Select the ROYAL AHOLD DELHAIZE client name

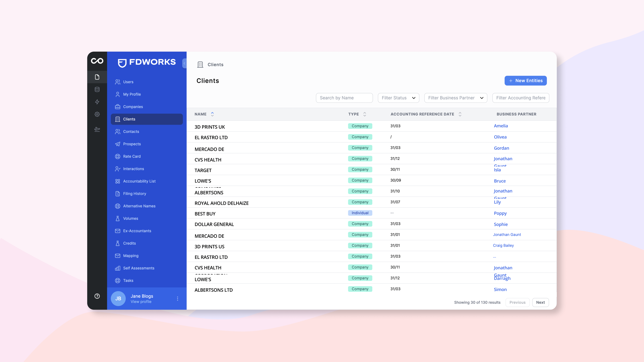click(x=222, y=203)
